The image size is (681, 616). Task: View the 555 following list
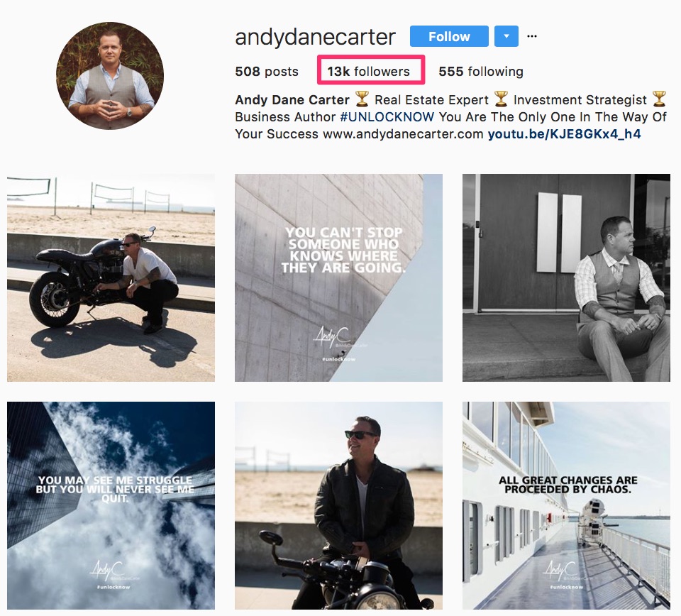481,71
